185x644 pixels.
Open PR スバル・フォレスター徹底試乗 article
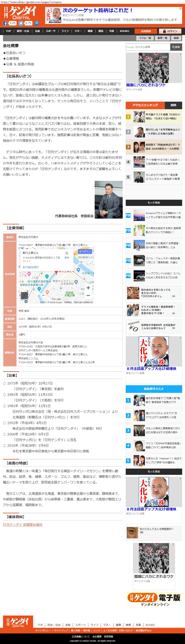[154, 260]
